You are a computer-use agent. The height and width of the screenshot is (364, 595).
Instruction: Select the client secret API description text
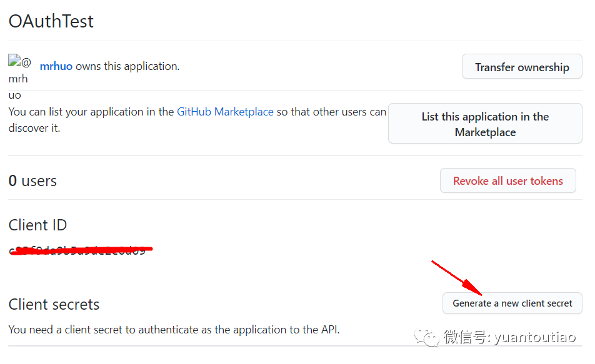(x=174, y=330)
